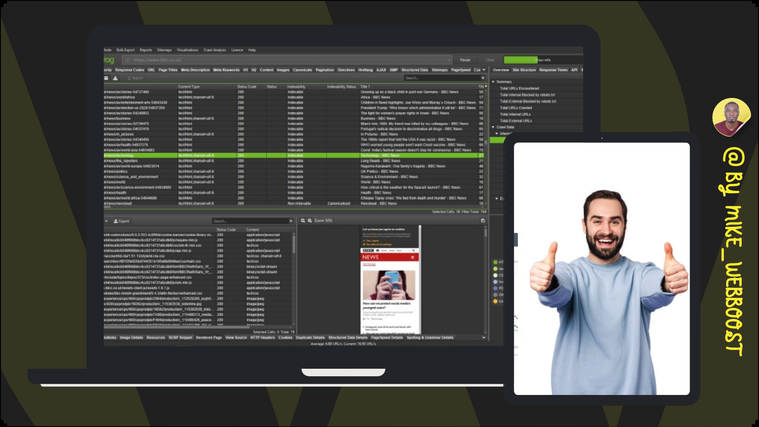Click the zoom out magnifier in rendered page pane
The image size is (759, 427).
pyautogui.click(x=303, y=221)
